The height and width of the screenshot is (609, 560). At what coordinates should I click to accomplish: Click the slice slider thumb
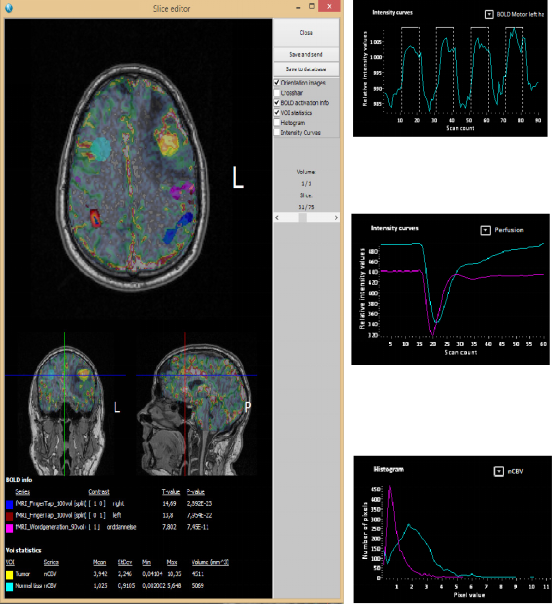(303, 218)
